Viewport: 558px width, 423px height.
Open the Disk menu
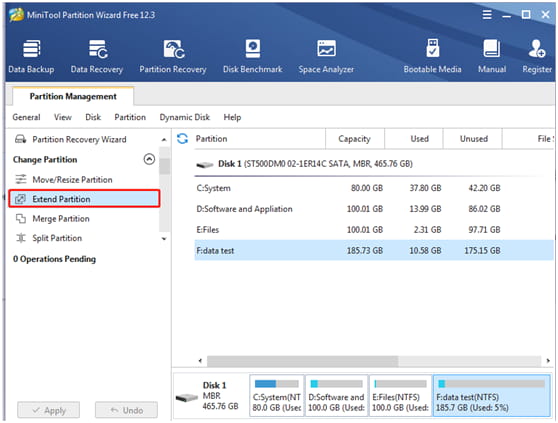[x=93, y=117]
